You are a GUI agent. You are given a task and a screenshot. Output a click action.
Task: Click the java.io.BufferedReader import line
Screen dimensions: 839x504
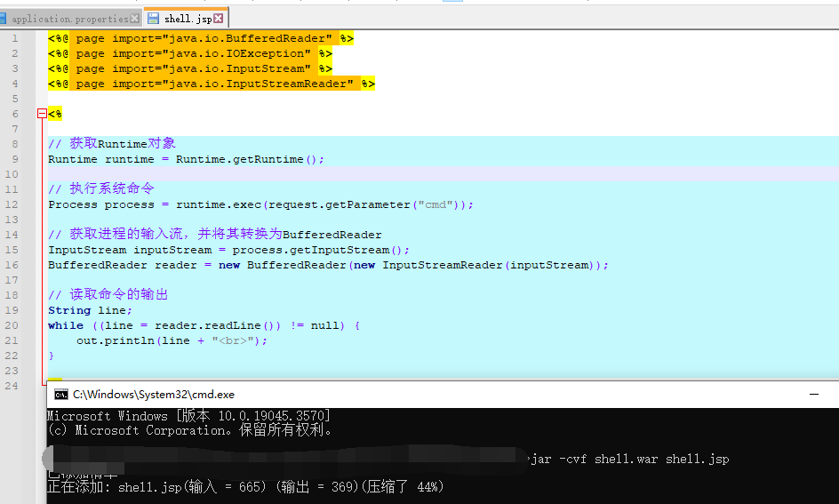(x=201, y=38)
